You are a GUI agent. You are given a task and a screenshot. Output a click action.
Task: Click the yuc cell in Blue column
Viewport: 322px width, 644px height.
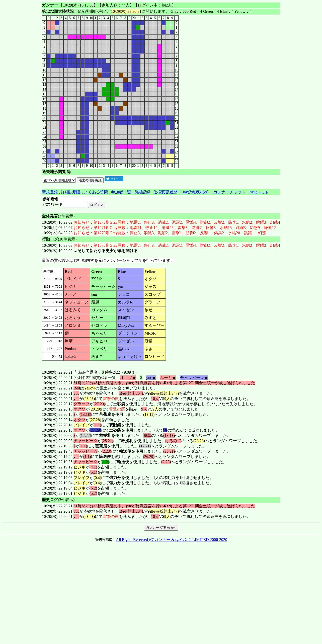[x=130, y=287]
